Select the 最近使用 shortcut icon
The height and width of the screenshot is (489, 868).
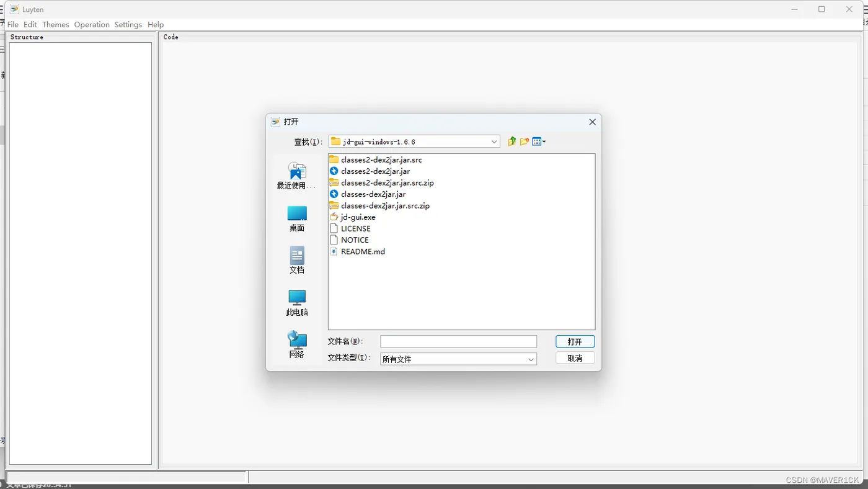tap(297, 171)
